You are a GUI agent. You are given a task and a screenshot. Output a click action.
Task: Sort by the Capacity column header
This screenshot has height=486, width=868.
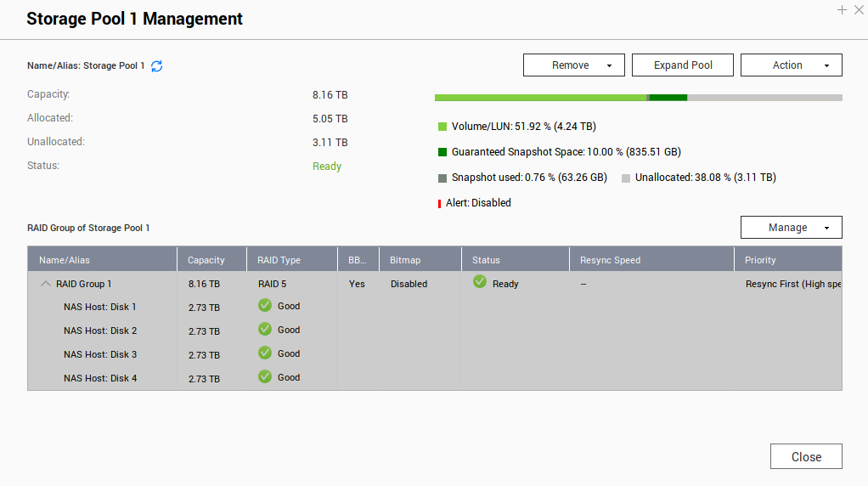tap(206, 260)
